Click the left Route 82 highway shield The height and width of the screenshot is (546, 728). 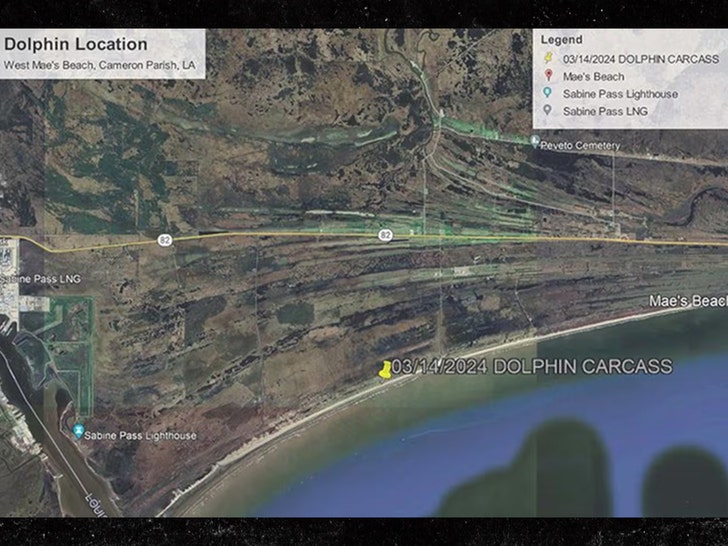click(x=162, y=239)
